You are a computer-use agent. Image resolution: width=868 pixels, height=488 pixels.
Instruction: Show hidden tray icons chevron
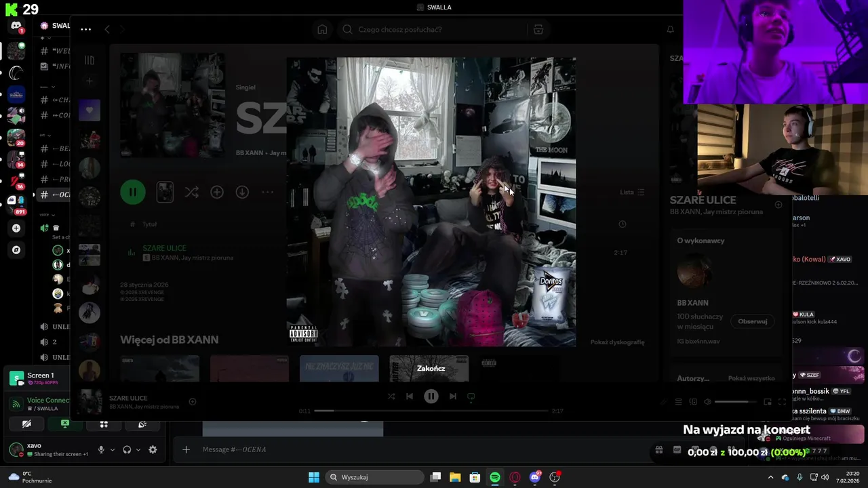point(770,477)
